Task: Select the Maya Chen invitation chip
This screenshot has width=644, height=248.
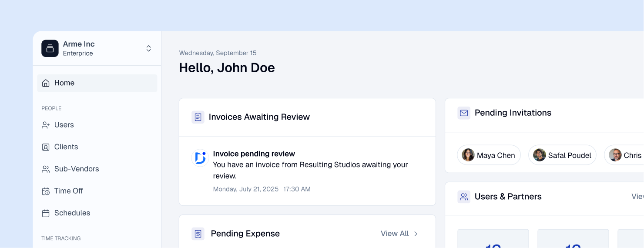Action: click(489, 155)
